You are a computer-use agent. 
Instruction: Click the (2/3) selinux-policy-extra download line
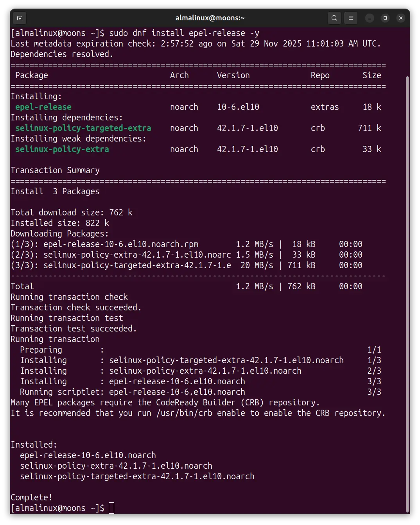pos(187,255)
